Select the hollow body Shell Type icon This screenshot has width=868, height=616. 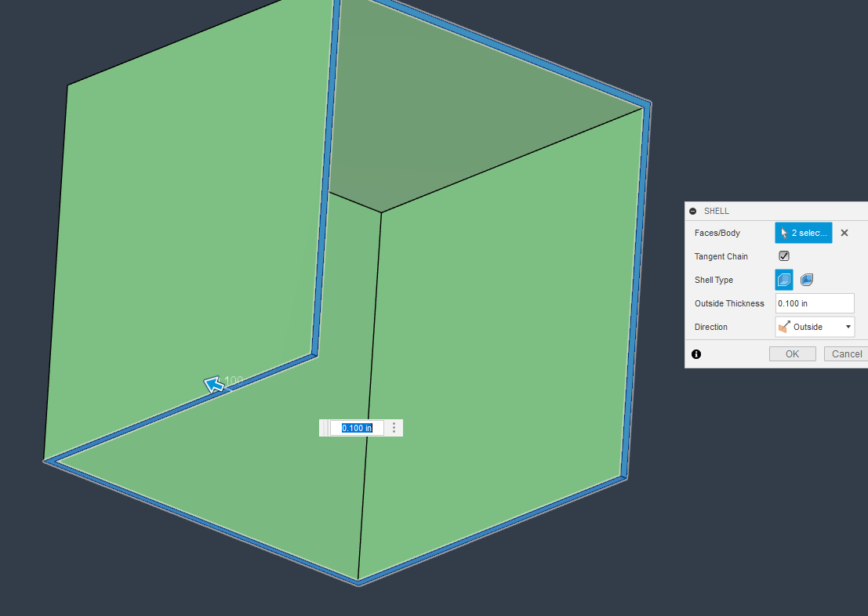[806, 279]
